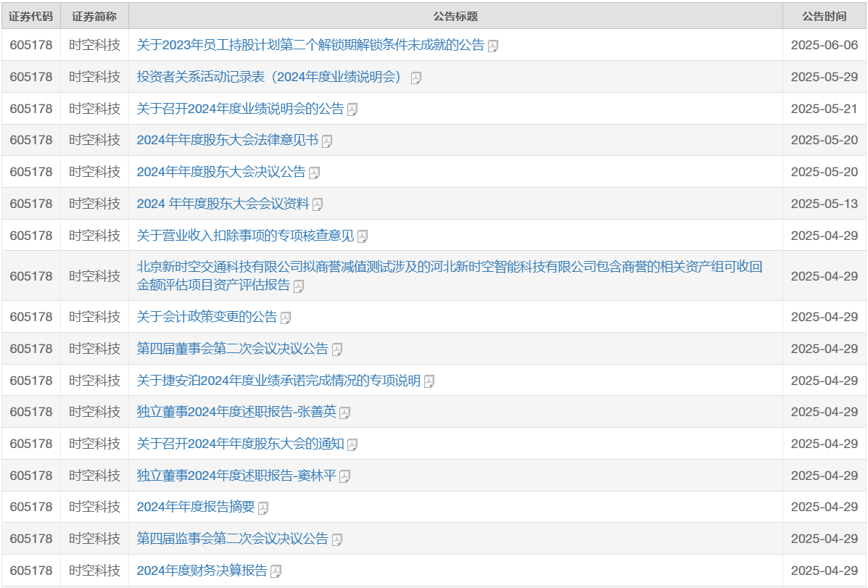The height and width of the screenshot is (588, 868).
Task: Click the 公告时间 column header
Action: pos(824,16)
